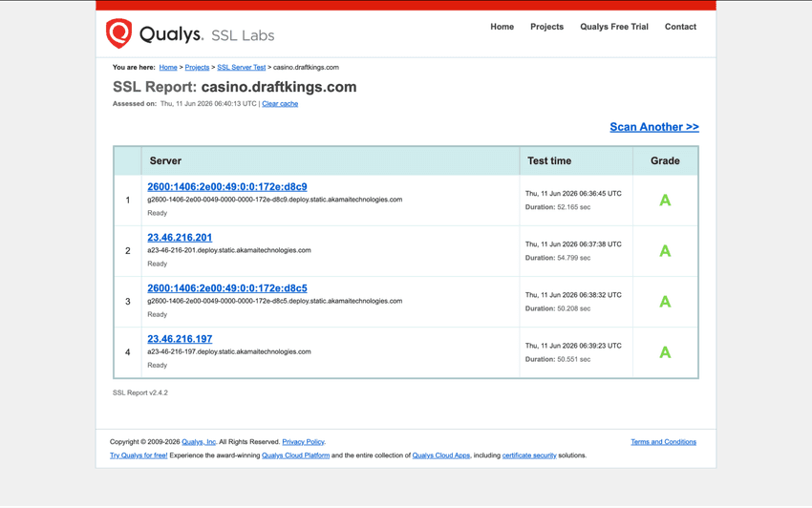Open the Terms and Conditions link

(x=663, y=442)
